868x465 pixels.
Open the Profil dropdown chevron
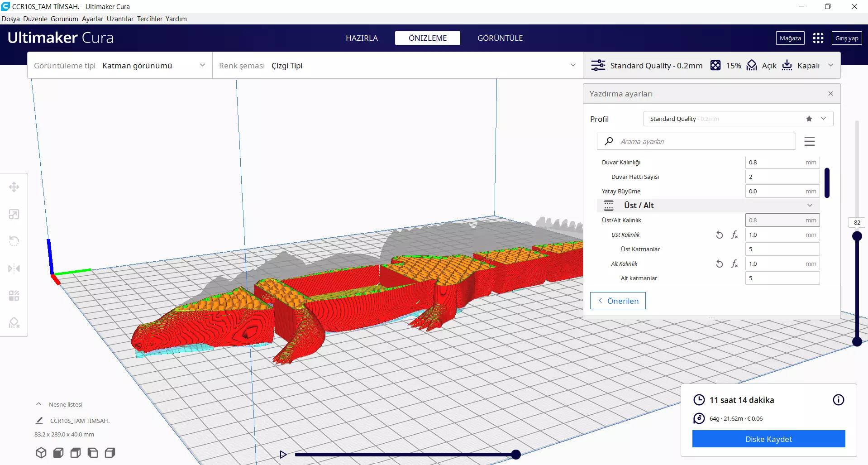click(823, 119)
